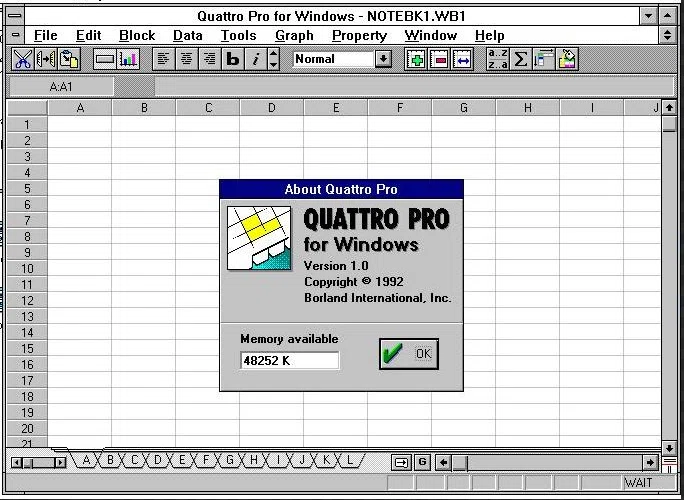Click the Group mode G button

point(422,462)
